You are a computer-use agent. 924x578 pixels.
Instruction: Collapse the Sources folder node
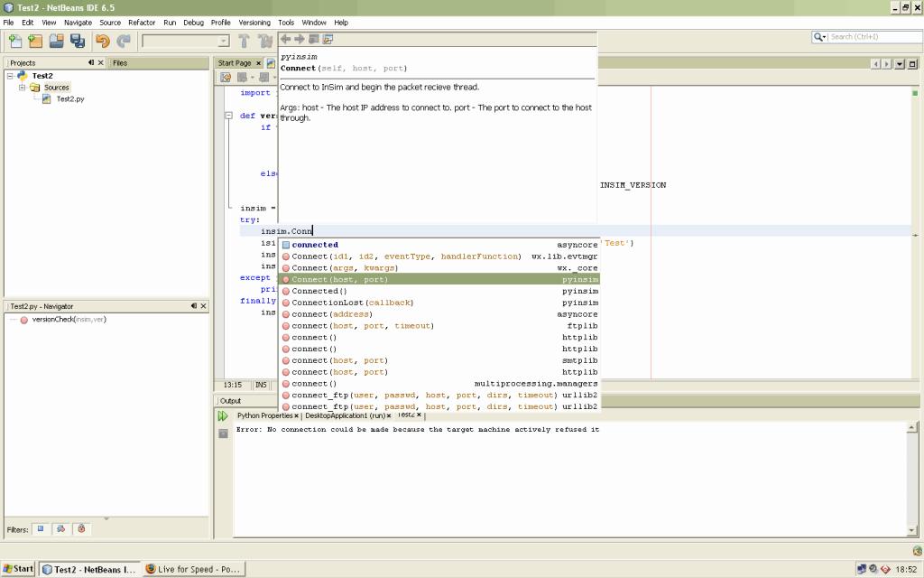22,88
